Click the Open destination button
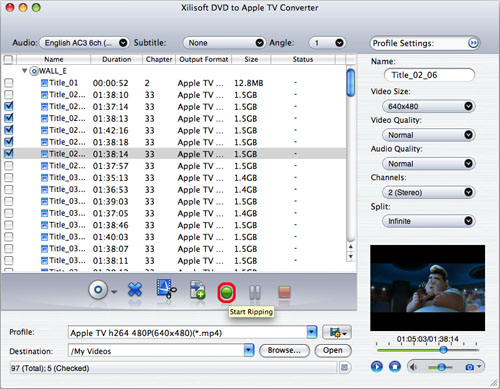 tap(333, 350)
